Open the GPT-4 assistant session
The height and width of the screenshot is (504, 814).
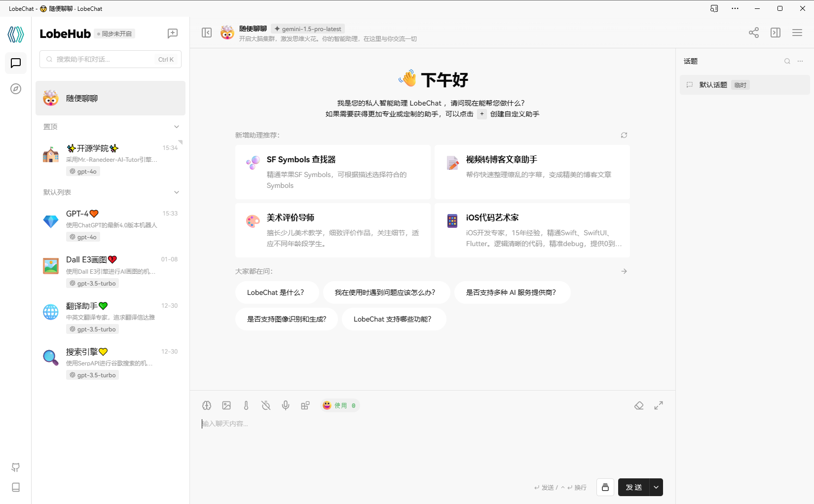click(x=111, y=225)
